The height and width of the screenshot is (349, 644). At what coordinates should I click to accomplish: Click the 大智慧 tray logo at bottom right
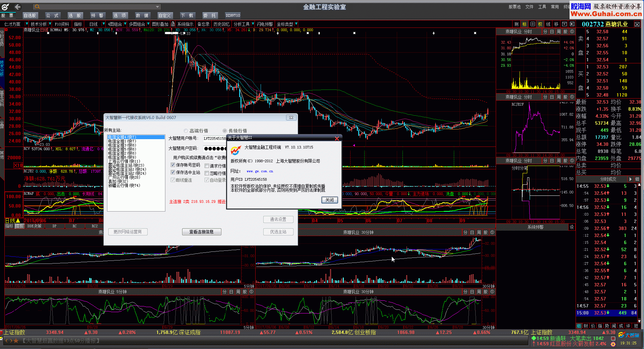pyautogui.click(x=629, y=335)
